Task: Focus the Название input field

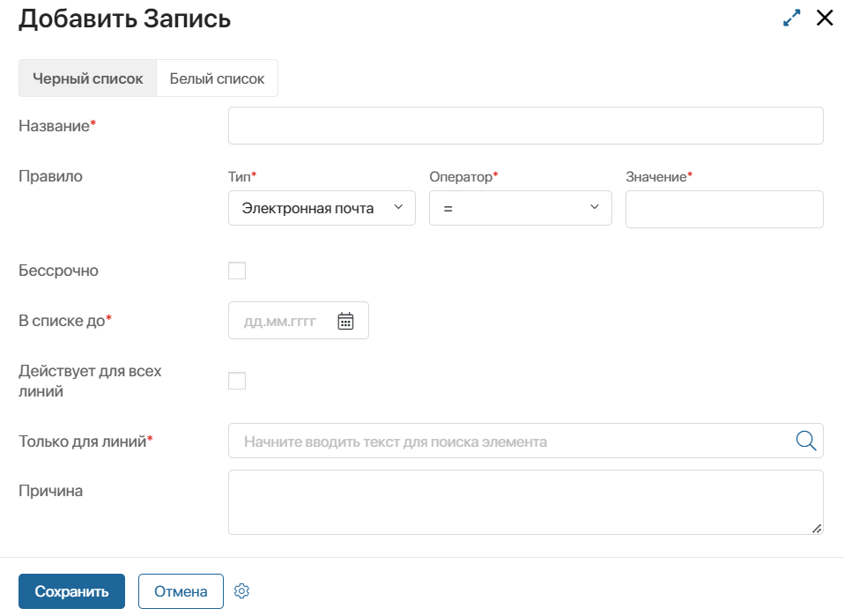Action: click(x=525, y=126)
